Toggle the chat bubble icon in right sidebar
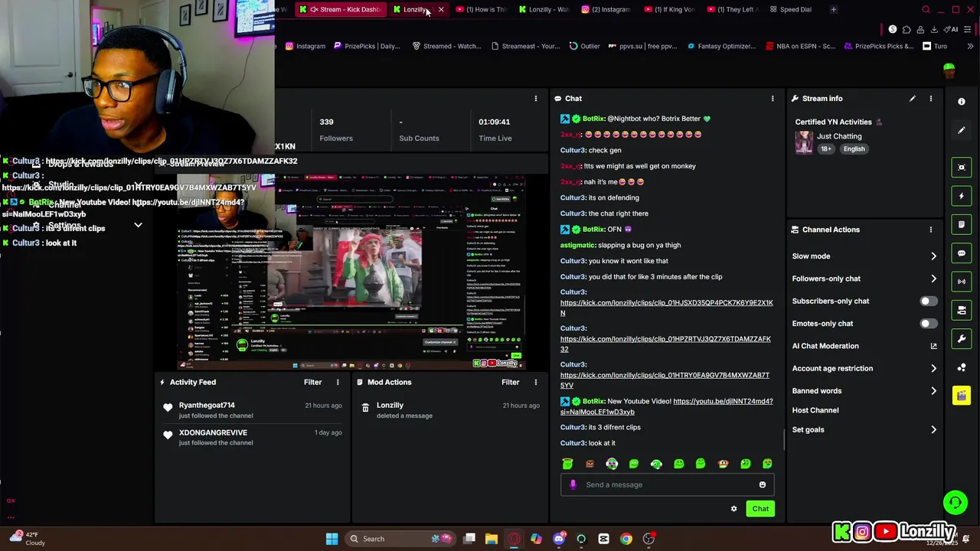The width and height of the screenshot is (980, 551). click(x=962, y=253)
